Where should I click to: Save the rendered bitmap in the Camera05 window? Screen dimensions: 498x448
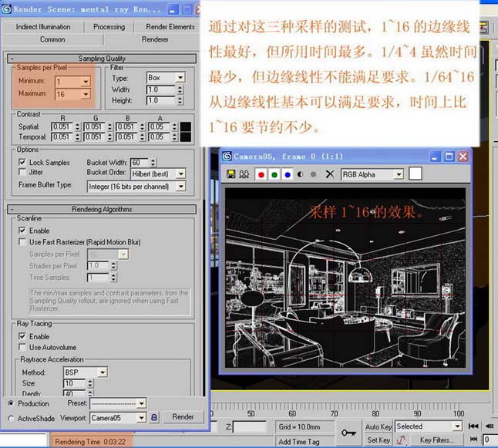point(231,174)
